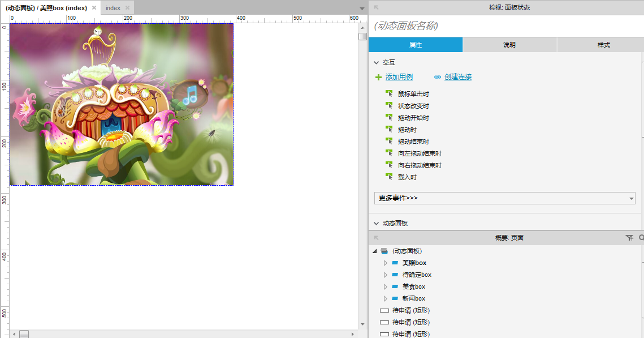Switch to the index tab
Screen dimensions: 644x338
click(113, 8)
